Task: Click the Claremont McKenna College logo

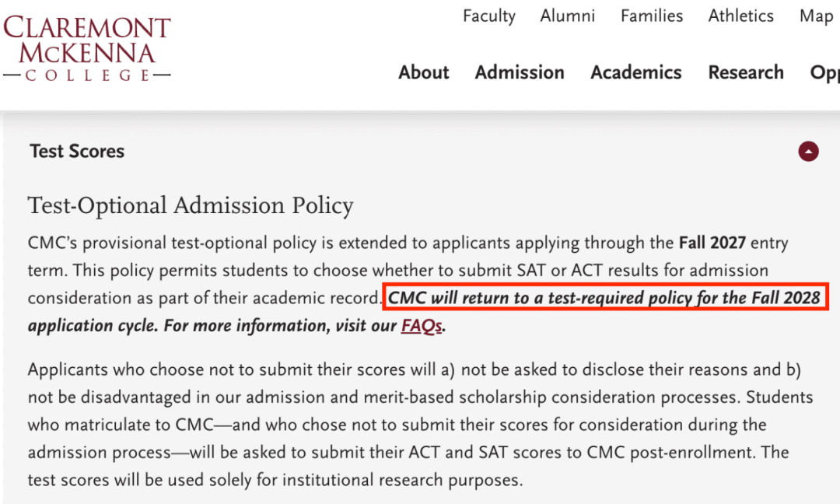Action: tap(87, 49)
